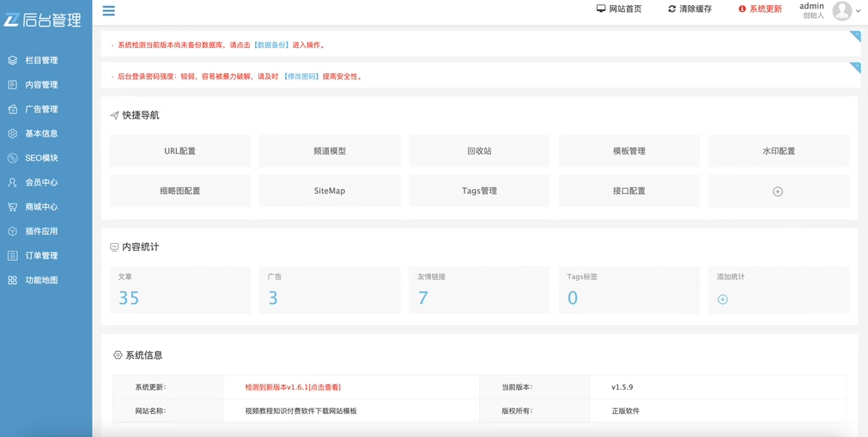
Task: Click the 数据备份 link in the notice
Action: pos(271,45)
